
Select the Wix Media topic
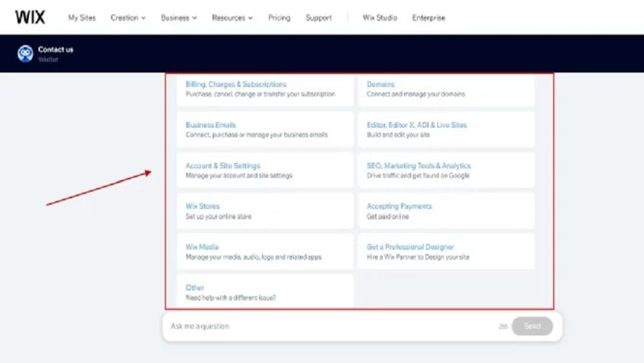265,252
